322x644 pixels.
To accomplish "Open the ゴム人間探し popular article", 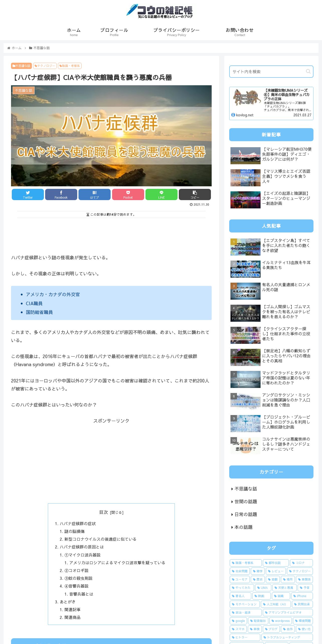I will (271, 313).
